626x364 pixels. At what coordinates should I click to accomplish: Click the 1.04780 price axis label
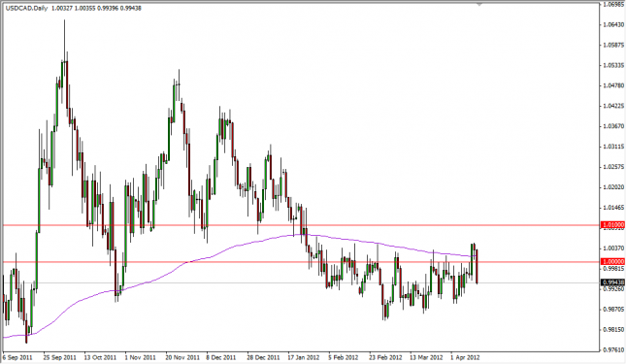(x=613, y=85)
